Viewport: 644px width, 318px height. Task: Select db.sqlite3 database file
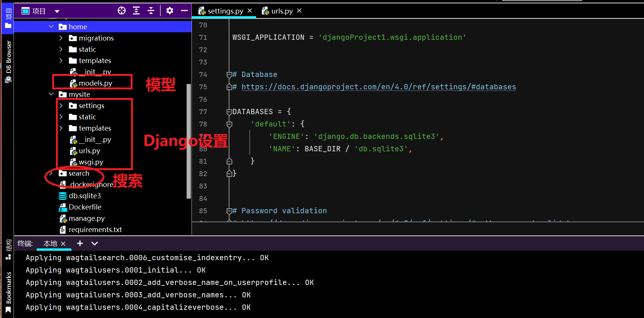84,196
